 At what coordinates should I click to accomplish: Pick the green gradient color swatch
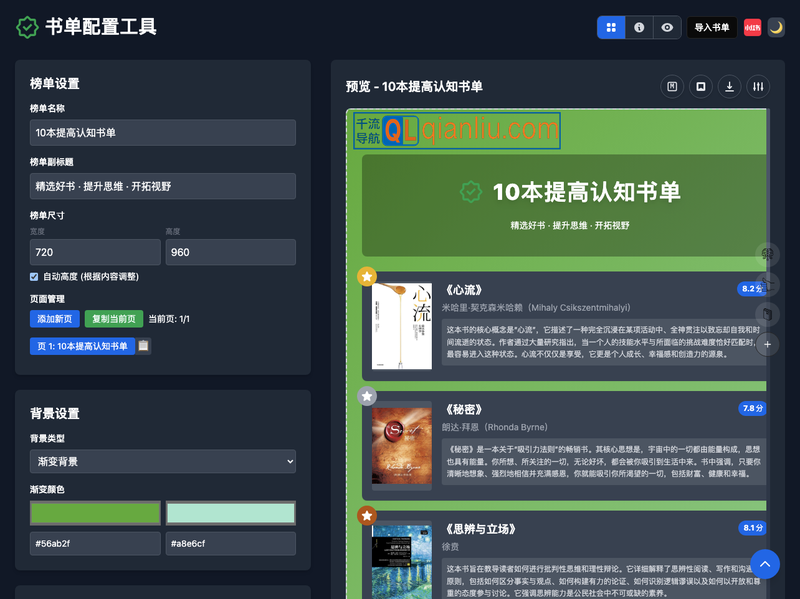[x=95, y=512]
